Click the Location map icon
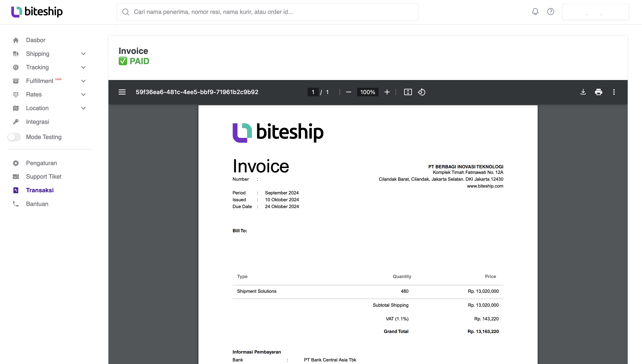Image resolution: width=642 pixels, height=364 pixels. (x=16, y=108)
